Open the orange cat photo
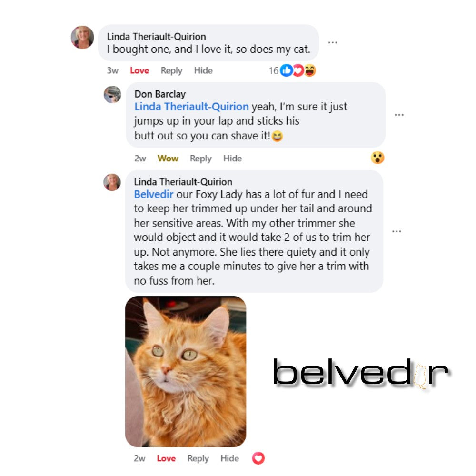The height and width of the screenshot is (476, 476). tap(186, 372)
